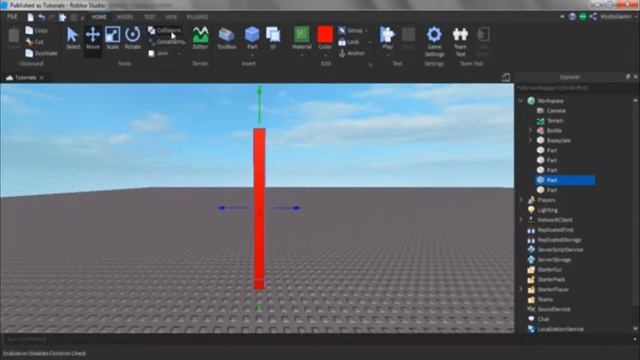Open the Part insert dropdown arrow
This screenshot has width=640, height=360.
click(252, 55)
